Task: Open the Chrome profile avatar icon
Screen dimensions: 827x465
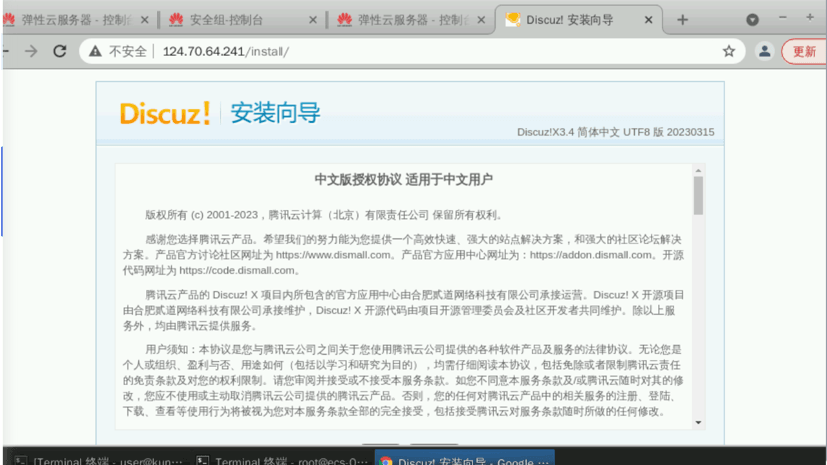Action: pos(765,52)
